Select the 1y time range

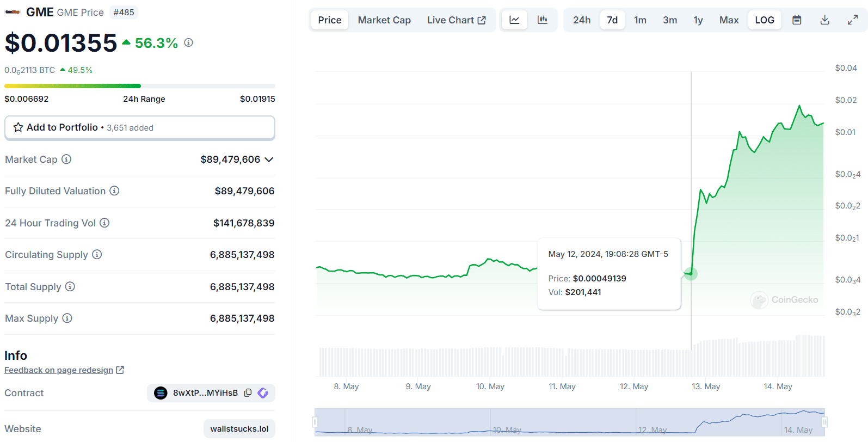[698, 20]
